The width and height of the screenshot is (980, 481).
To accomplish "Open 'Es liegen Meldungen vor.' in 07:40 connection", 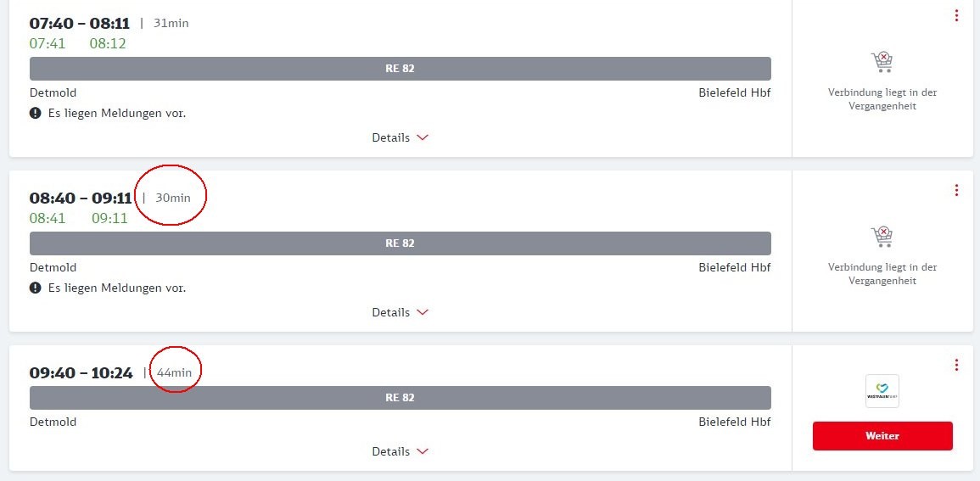I will pos(117,113).
